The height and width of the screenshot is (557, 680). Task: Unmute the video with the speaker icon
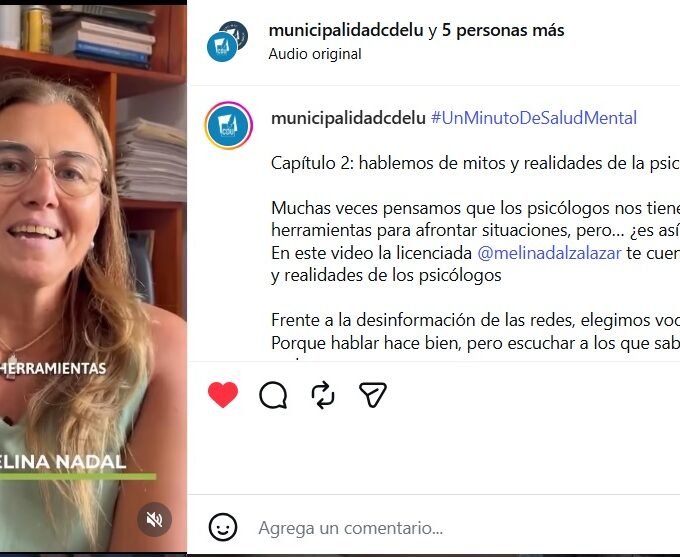[x=154, y=519]
